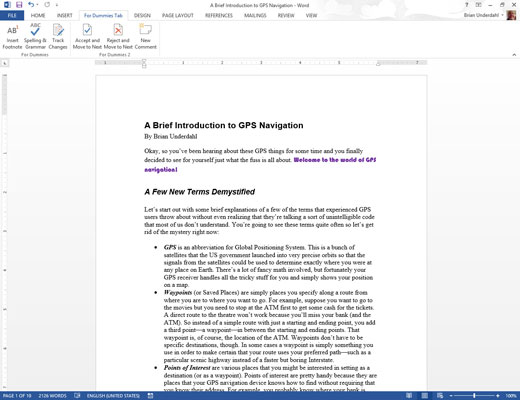Click ENGLISH (UNITED STATES) language indicator
Screen dimensions: 520x400
tap(113, 396)
